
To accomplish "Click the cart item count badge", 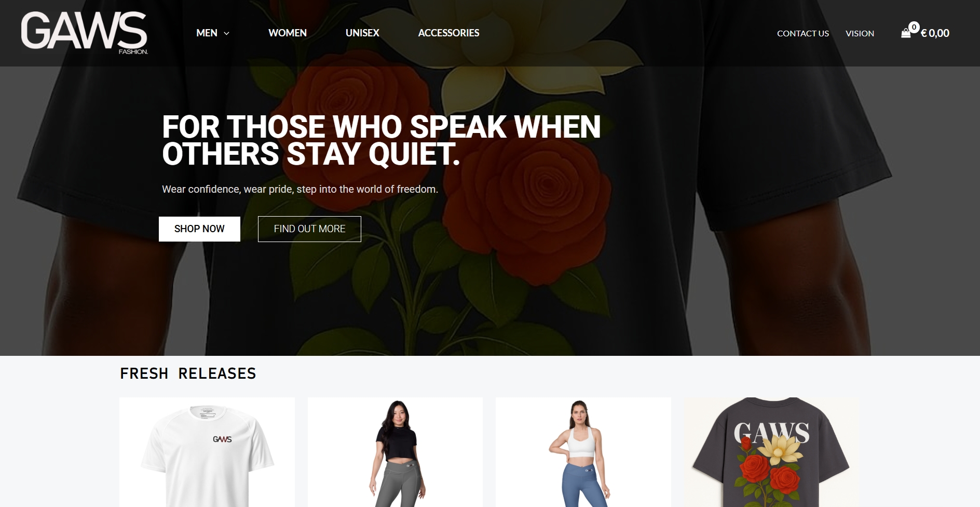I will point(914,27).
